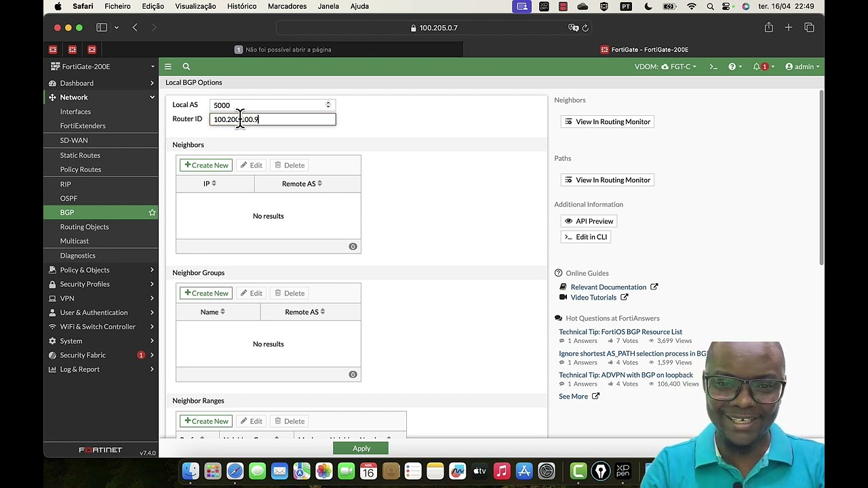Open Diagnostics page
The width and height of the screenshot is (868, 488).
78,256
